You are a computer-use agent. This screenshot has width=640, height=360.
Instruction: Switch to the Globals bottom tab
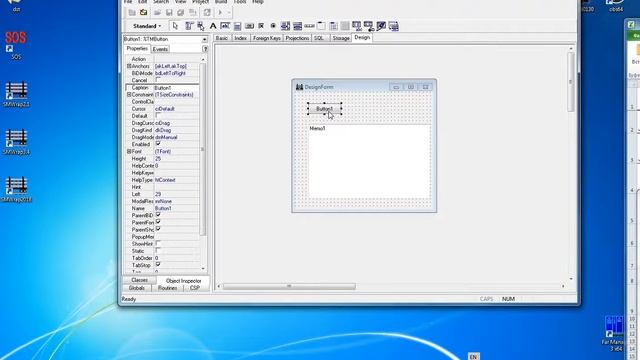click(137, 288)
